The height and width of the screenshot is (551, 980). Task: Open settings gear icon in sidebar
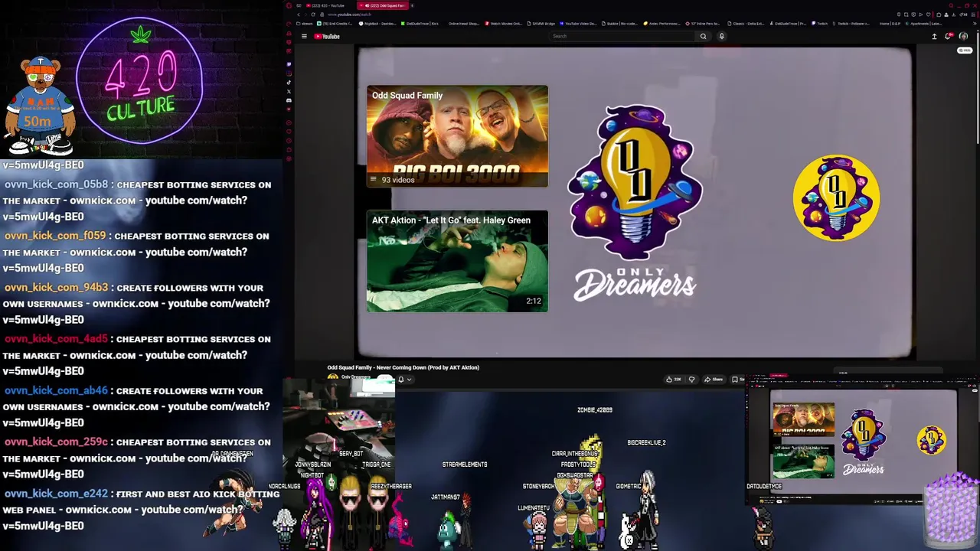click(289, 158)
